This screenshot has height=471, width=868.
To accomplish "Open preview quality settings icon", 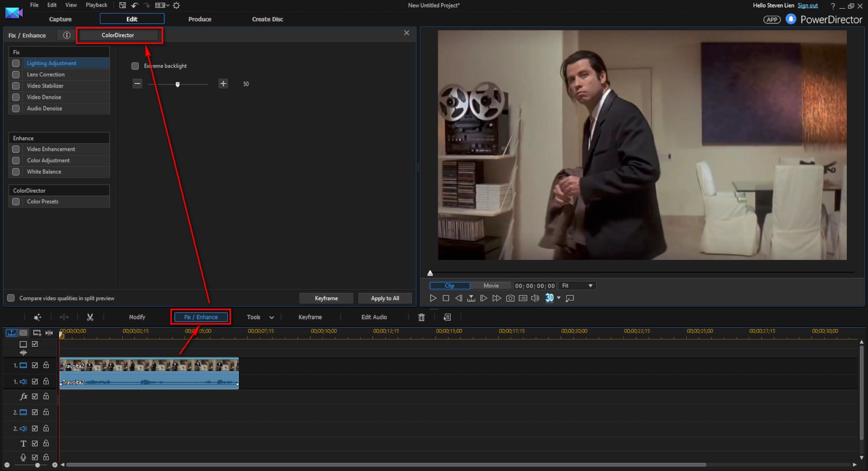I will click(523, 298).
